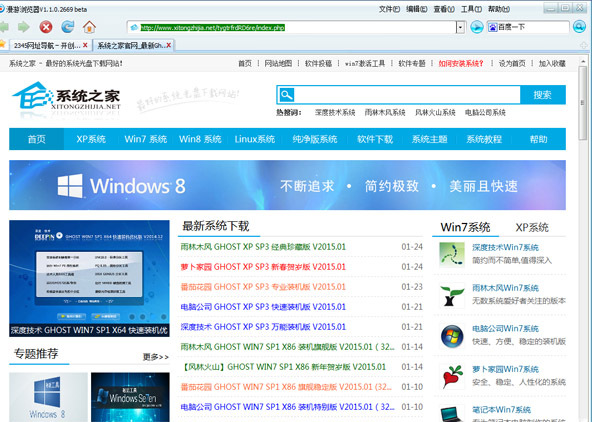Open the 文件(F) menu
Viewport: 592px width, 422px height.
point(389,9)
